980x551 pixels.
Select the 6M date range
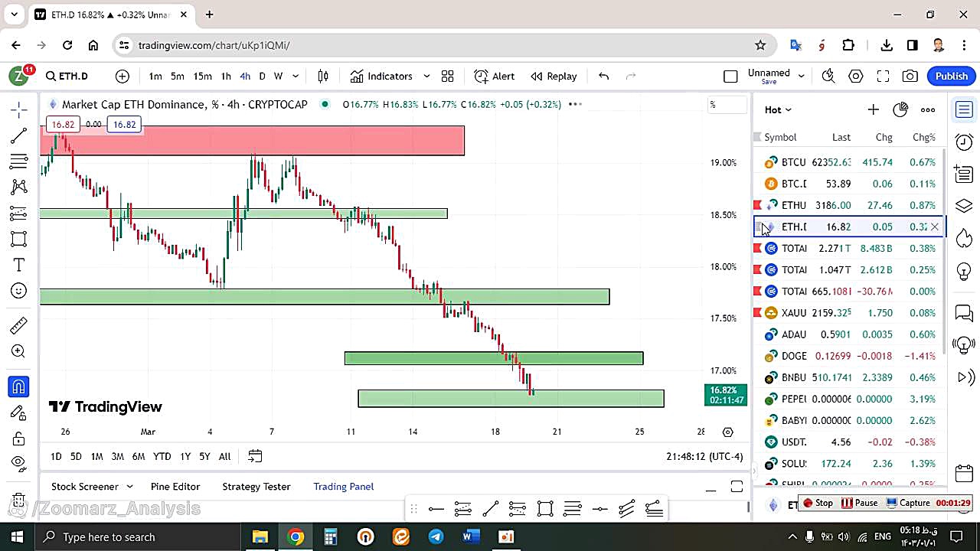click(x=139, y=456)
